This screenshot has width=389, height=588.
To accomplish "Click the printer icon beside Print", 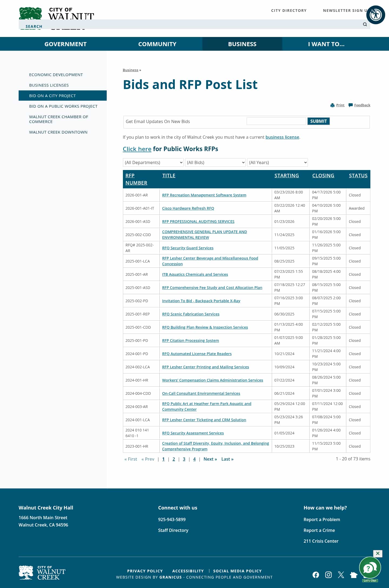I will 333,105.
